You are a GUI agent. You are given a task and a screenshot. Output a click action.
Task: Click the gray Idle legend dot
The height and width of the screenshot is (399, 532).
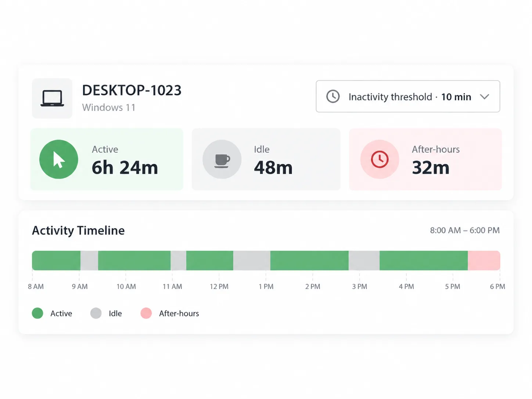[x=96, y=313]
